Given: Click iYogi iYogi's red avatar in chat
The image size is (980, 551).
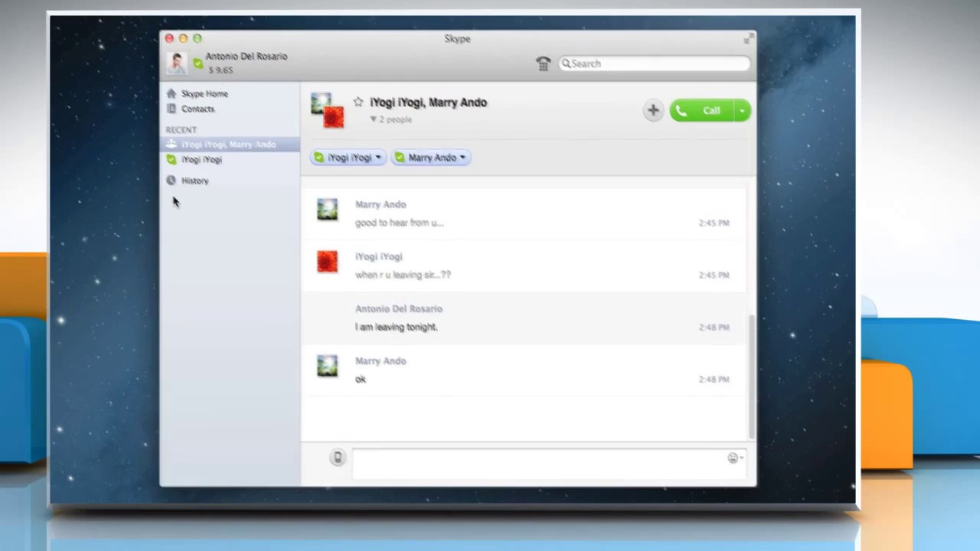Looking at the screenshot, I should 327,262.
